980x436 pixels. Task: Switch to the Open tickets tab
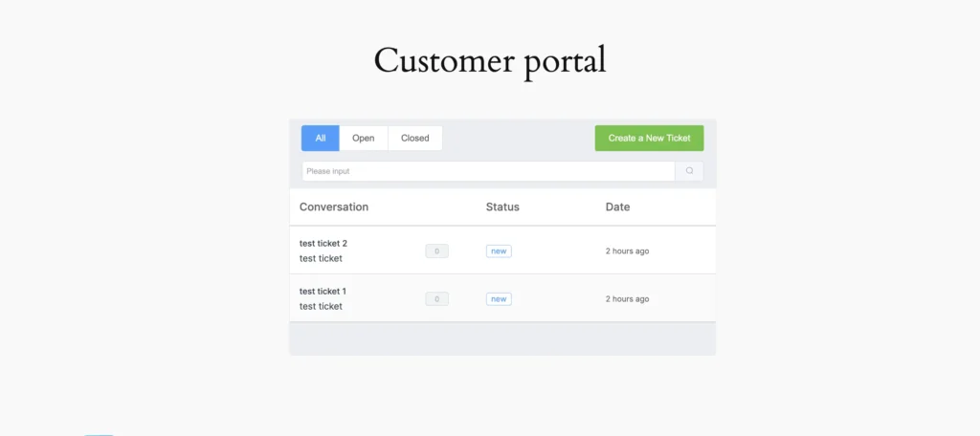363,138
